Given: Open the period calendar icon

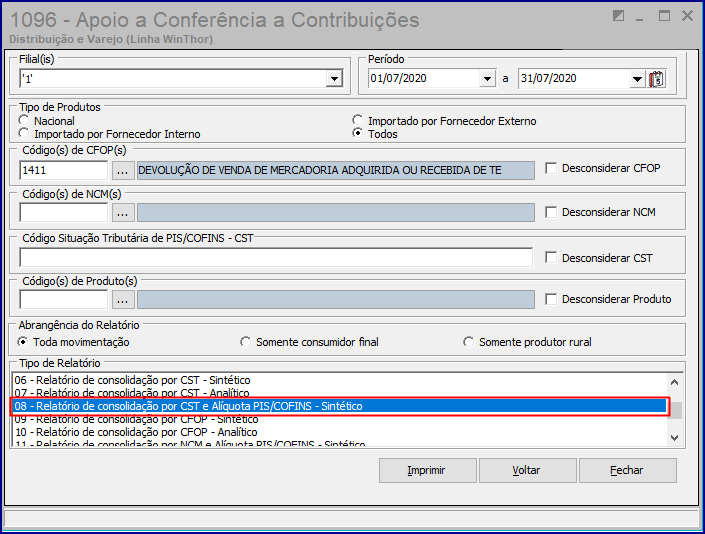Looking at the screenshot, I should [x=656, y=79].
